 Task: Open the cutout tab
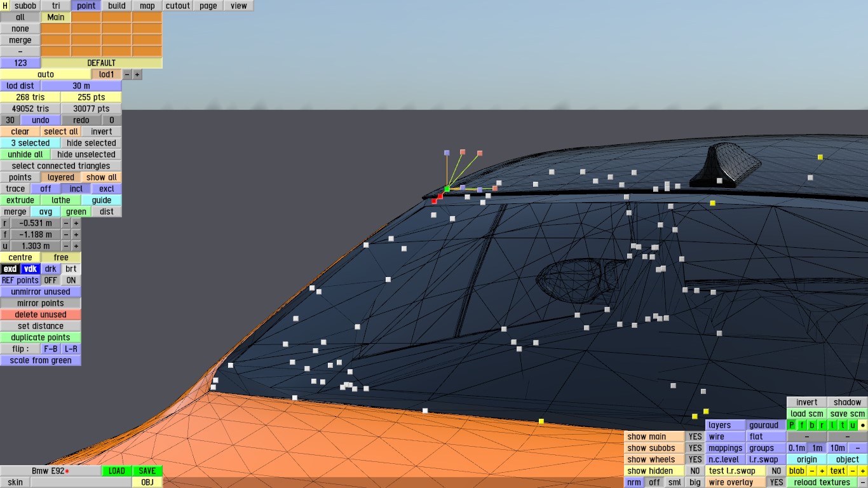point(178,6)
